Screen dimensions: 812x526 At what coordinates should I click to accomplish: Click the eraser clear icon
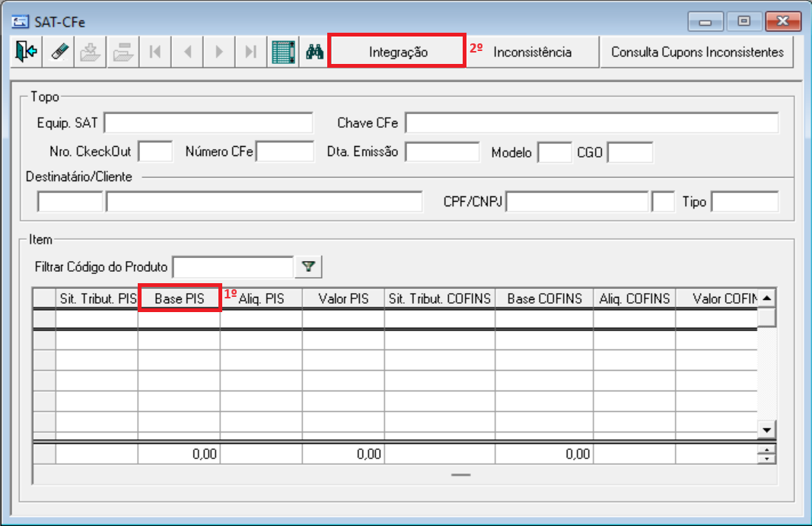pyautogui.click(x=59, y=52)
